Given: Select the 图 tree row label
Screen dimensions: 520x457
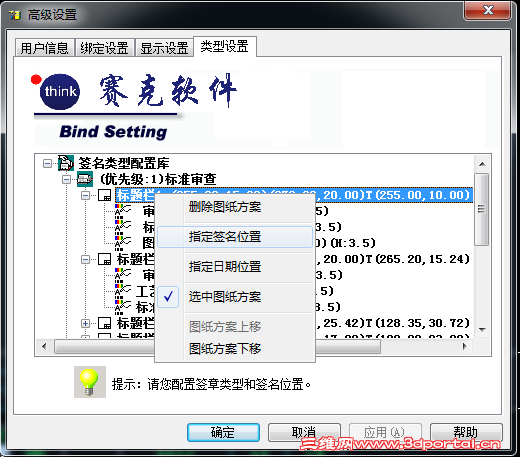Looking at the screenshot, I should point(149,243).
